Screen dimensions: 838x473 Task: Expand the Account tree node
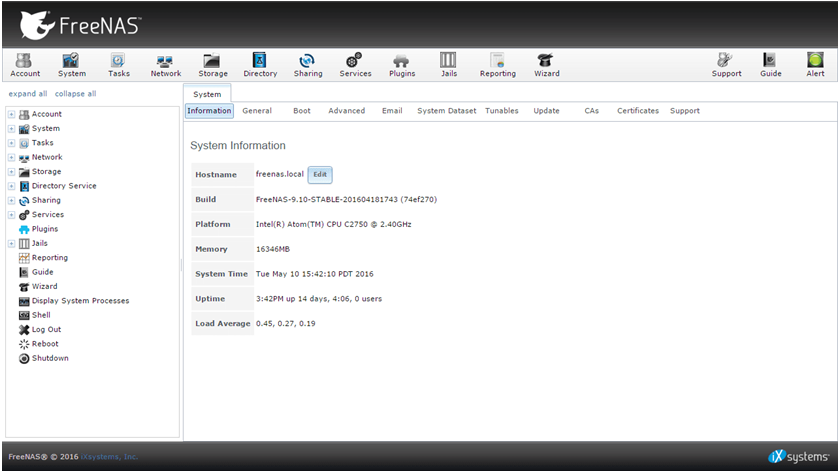coord(11,114)
